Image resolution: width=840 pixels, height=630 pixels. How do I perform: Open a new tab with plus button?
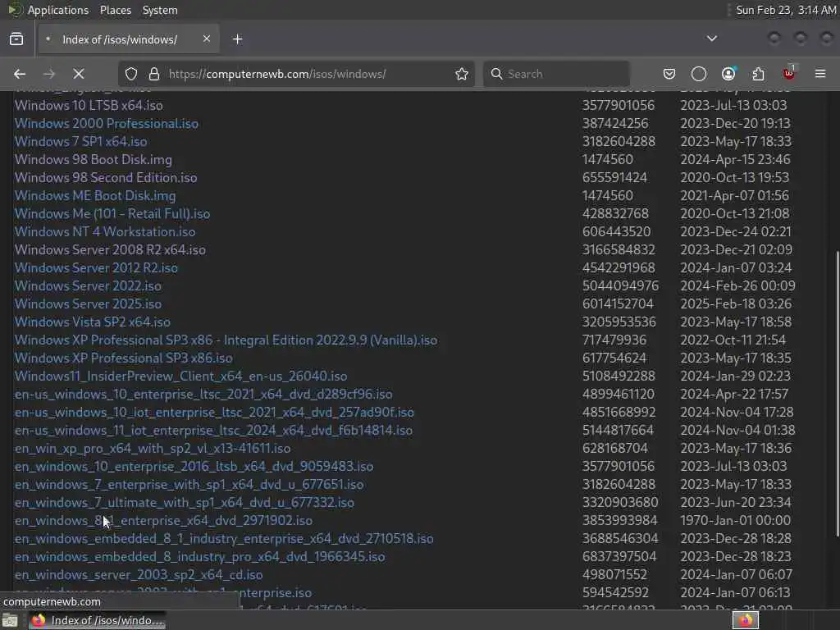pos(237,39)
